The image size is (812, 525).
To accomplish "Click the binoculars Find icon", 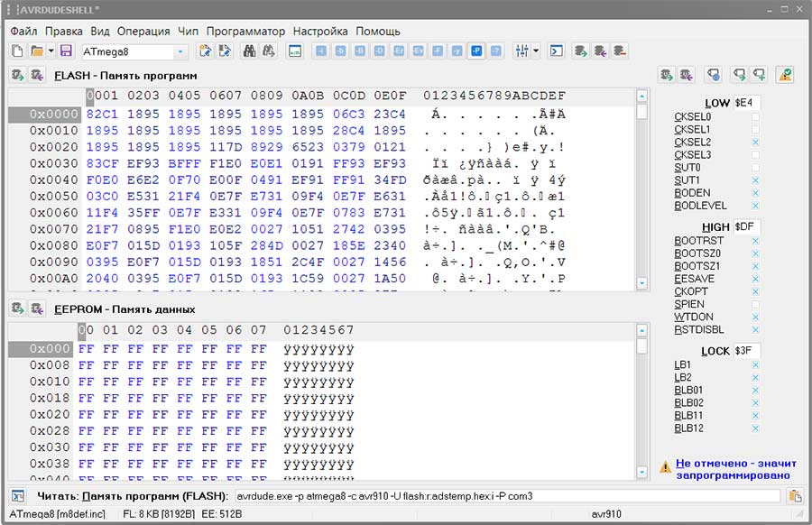I will (249, 51).
